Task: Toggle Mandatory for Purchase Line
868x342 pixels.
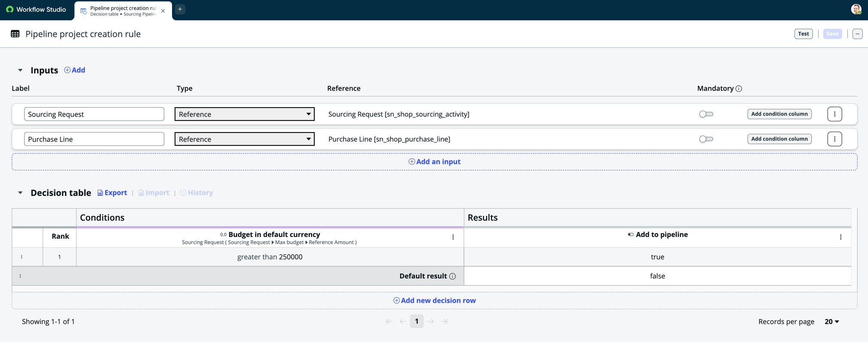Action: (706, 139)
